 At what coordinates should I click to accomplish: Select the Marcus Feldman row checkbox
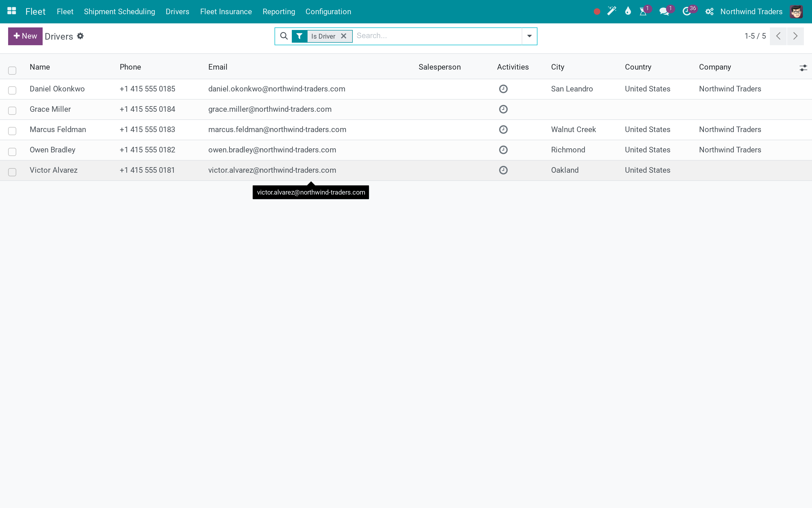click(12, 131)
